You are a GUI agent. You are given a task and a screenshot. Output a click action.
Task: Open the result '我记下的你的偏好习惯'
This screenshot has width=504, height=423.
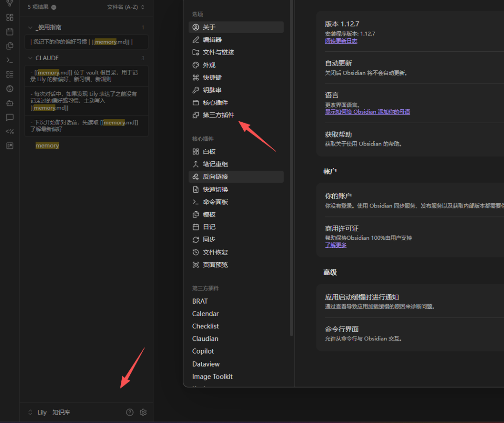click(86, 42)
